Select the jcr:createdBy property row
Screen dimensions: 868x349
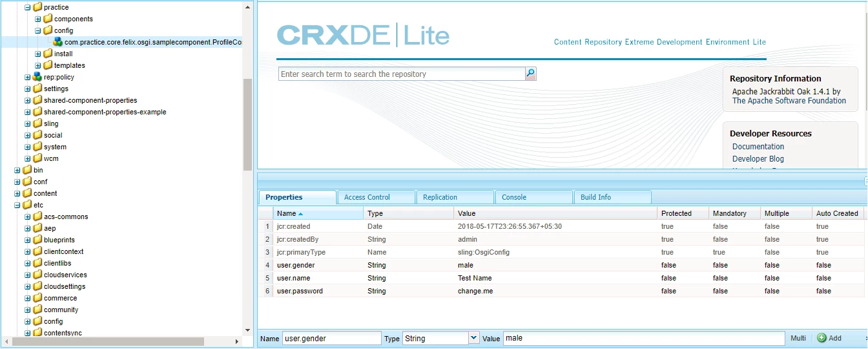[x=561, y=239]
